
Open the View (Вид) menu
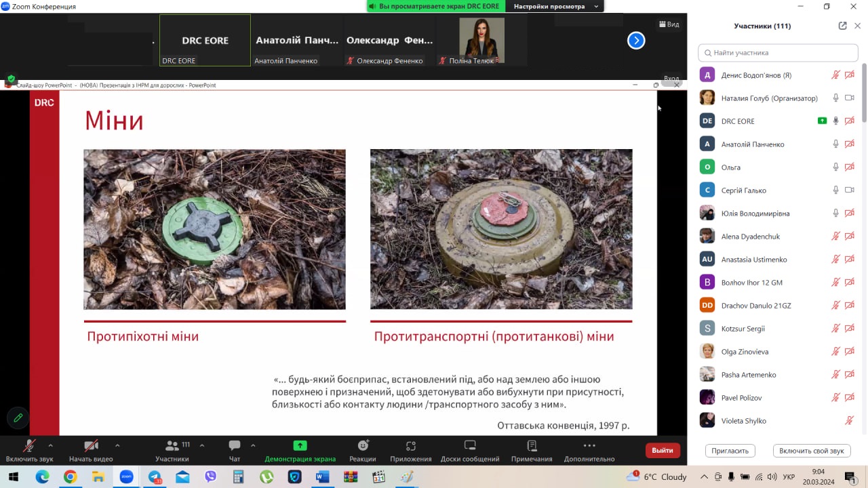(668, 24)
